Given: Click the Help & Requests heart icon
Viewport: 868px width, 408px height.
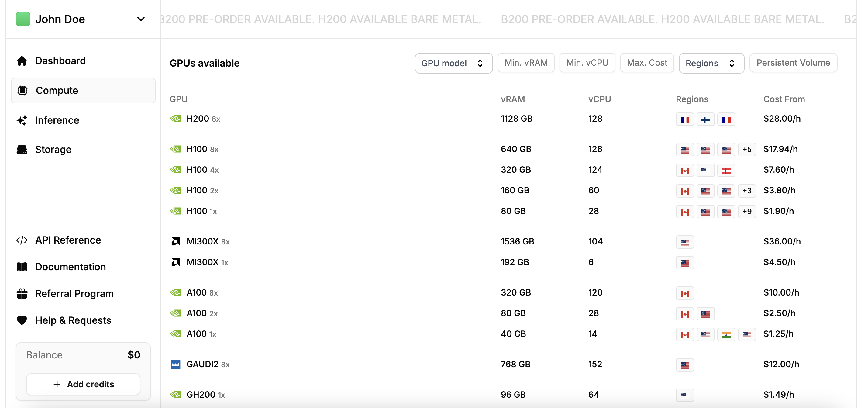Looking at the screenshot, I should pyautogui.click(x=22, y=320).
